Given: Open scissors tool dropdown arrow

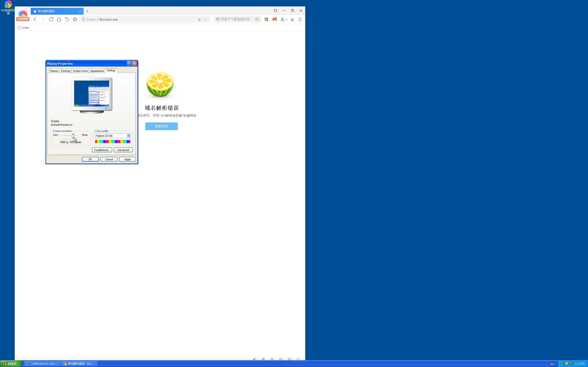Looking at the screenshot, I should coord(287,20).
